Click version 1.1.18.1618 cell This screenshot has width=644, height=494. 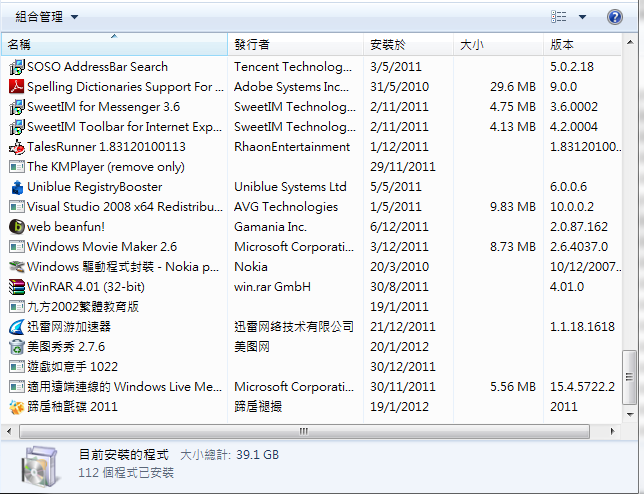(x=582, y=327)
